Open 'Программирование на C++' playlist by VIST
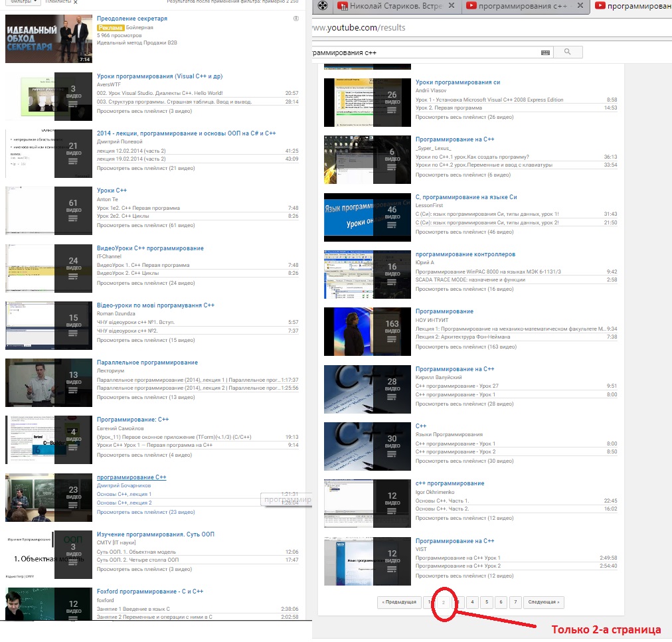This screenshot has height=642, width=672. (x=455, y=541)
